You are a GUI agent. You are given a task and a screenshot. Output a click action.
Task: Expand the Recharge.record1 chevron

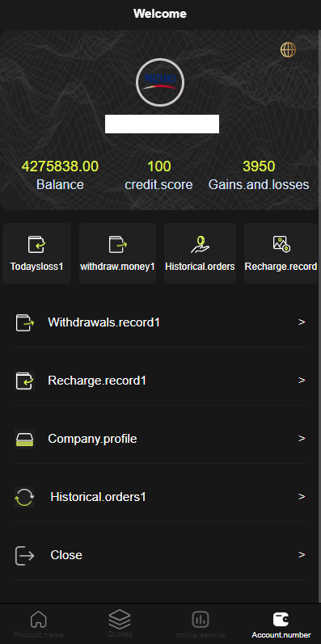[x=302, y=381]
